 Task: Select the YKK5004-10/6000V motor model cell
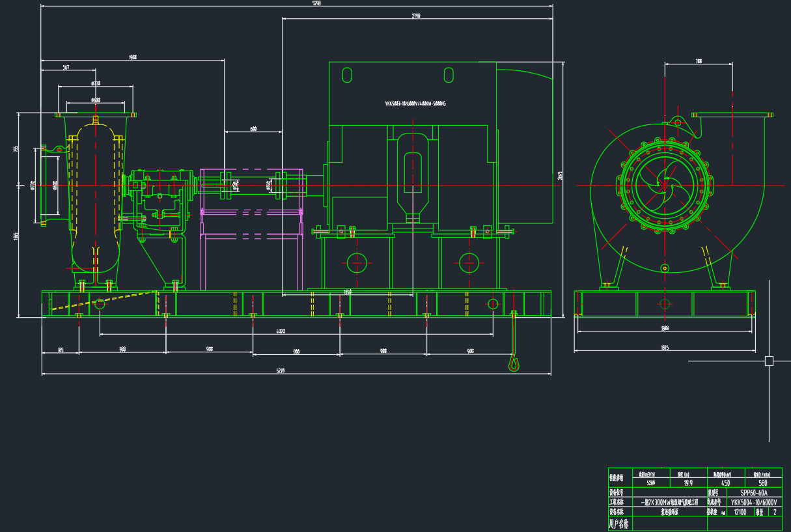click(x=753, y=502)
